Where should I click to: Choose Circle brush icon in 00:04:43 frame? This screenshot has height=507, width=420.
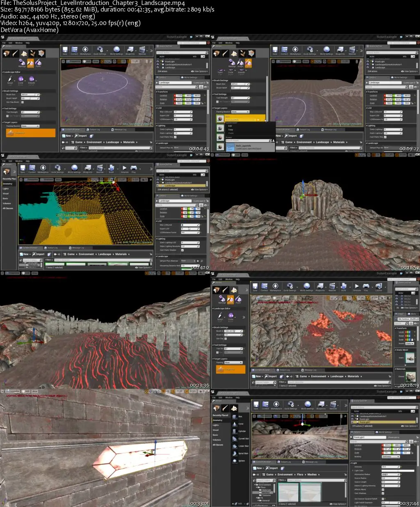pyautogui.click(x=21, y=80)
